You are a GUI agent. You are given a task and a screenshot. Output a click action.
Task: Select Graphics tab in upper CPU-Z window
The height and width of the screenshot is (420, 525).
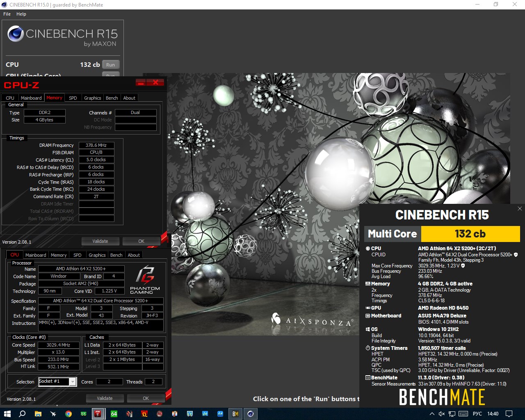click(93, 98)
